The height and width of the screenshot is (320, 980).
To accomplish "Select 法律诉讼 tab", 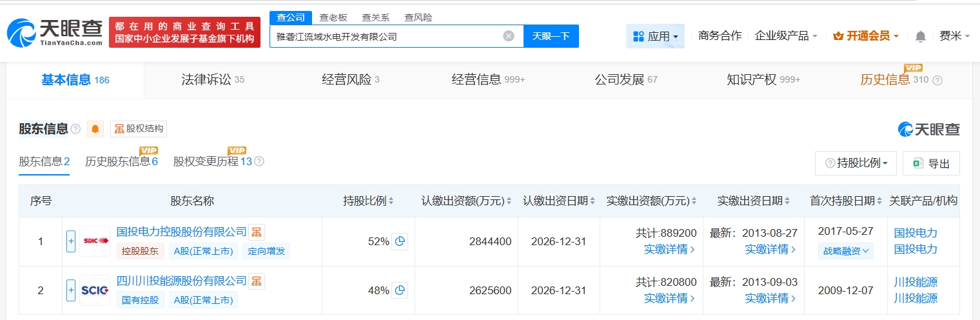I will point(213,80).
